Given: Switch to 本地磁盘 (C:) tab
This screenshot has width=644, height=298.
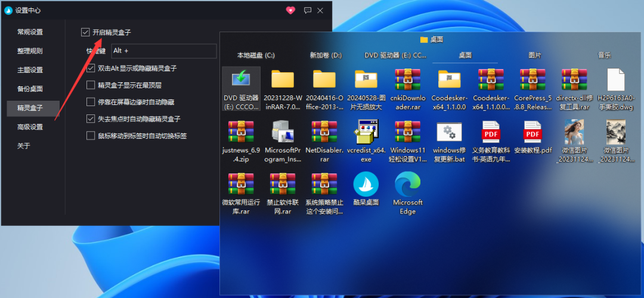Looking at the screenshot, I should tap(256, 55).
